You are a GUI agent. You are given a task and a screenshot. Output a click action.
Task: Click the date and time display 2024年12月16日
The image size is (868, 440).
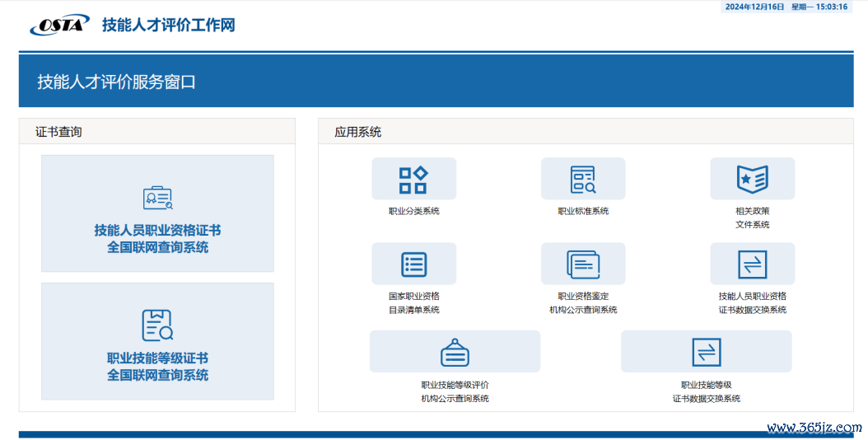(x=786, y=7)
